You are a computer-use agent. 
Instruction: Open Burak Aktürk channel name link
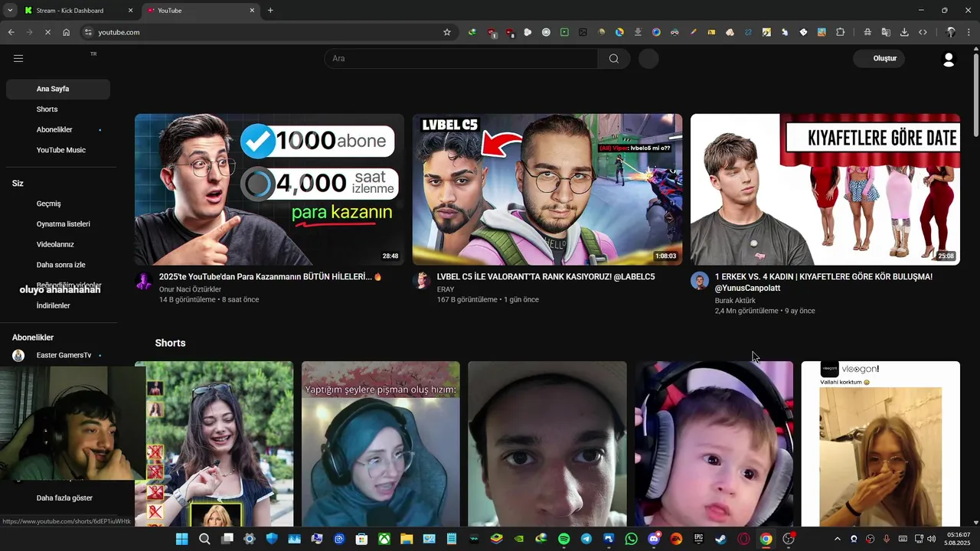pyautogui.click(x=735, y=301)
